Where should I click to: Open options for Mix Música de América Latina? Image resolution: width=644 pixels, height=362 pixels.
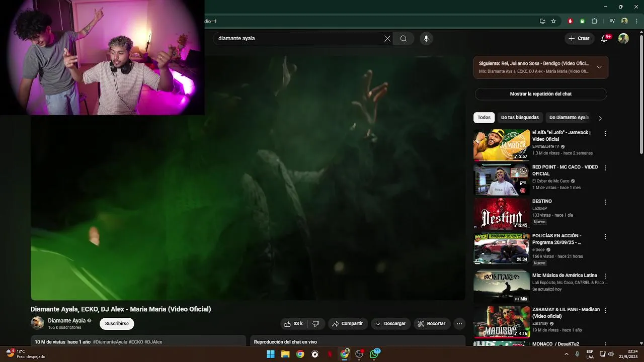tap(606, 276)
